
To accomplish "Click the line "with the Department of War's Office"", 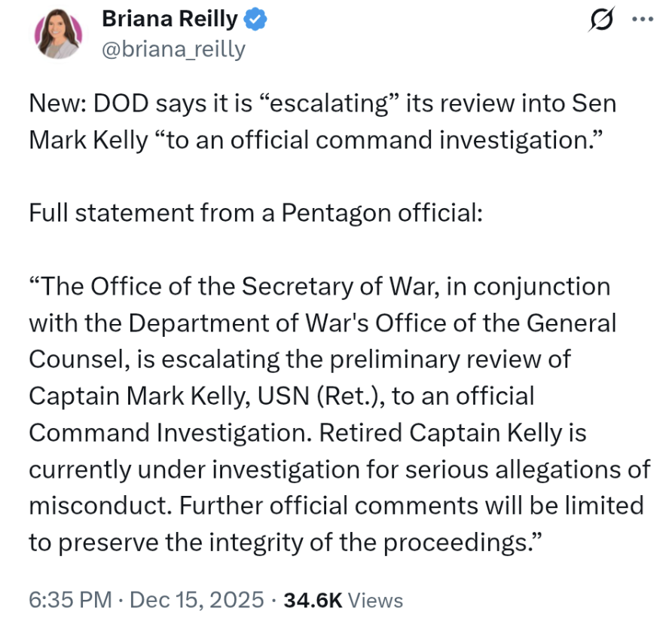I will coord(322,323).
